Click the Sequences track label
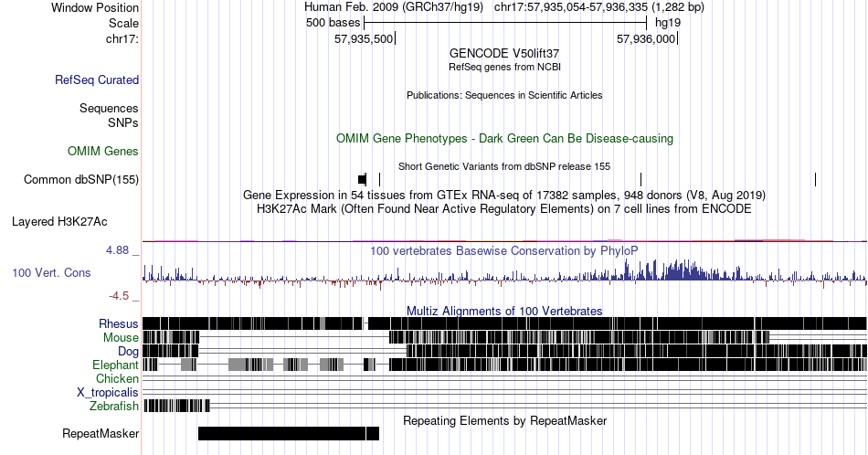The image size is (868, 455). (x=109, y=108)
